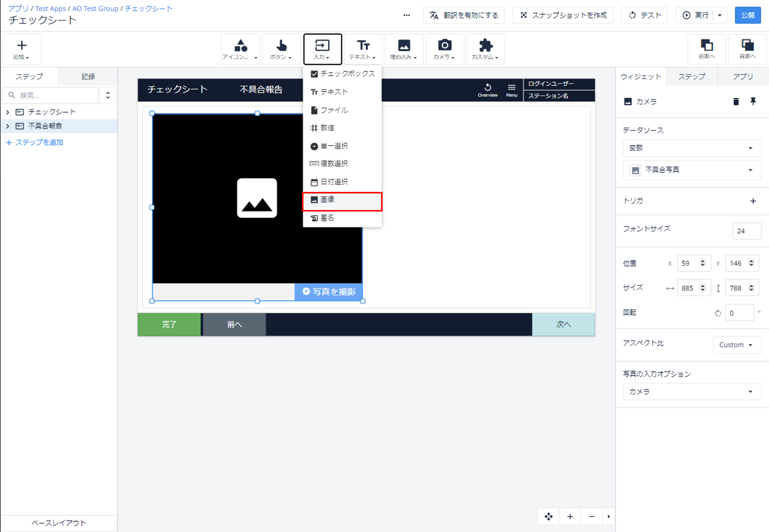This screenshot has height=532, width=769.
Task: Open the 変数 data source dropdown
Action: coord(692,148)
